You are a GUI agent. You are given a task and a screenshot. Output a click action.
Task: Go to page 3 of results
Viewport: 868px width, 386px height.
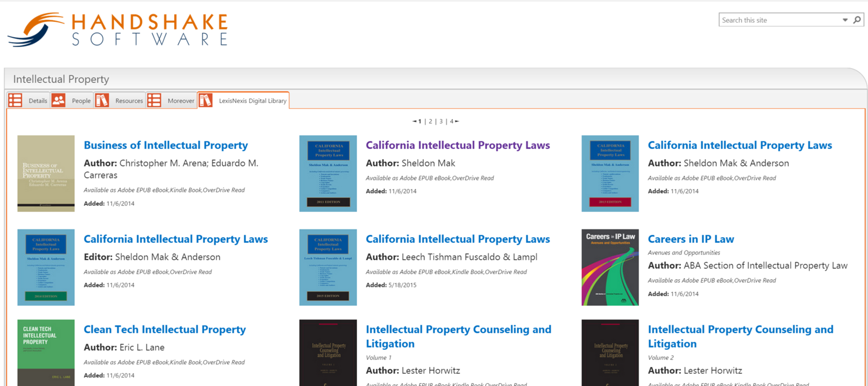point(441,121)
